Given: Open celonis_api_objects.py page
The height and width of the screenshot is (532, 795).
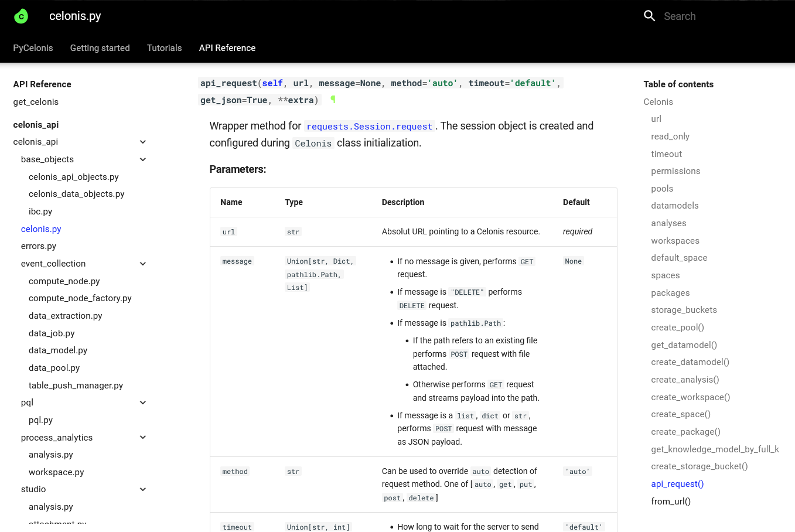Looking at the screenshot, I should [x=74, y=177].
